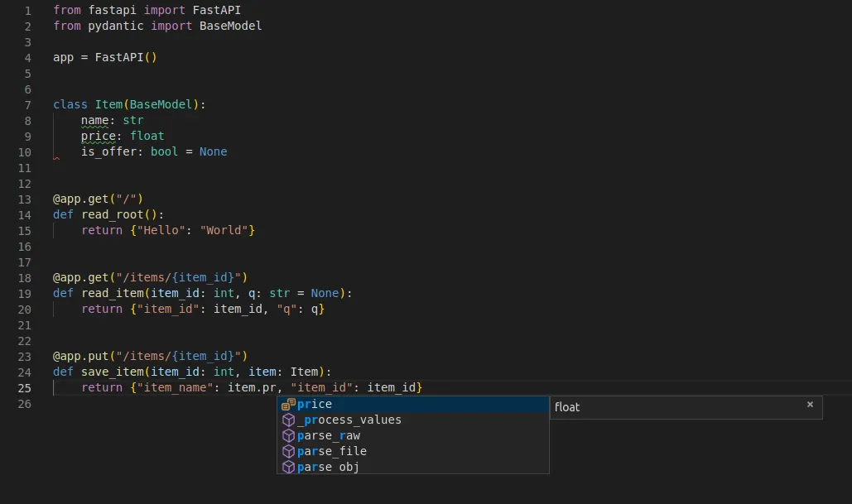Click the method icon beside parse_file
Screen dimensions: 852x504
click(x=288, y=451)
